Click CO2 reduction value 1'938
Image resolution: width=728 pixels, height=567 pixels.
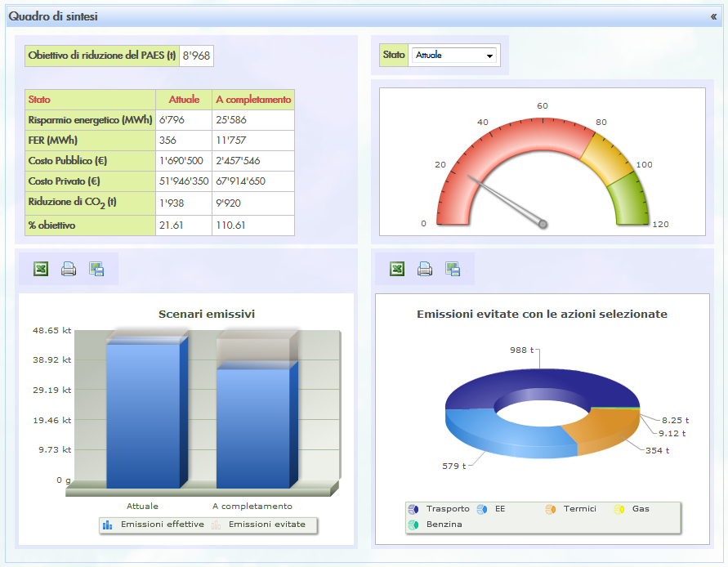click(184, 203)
